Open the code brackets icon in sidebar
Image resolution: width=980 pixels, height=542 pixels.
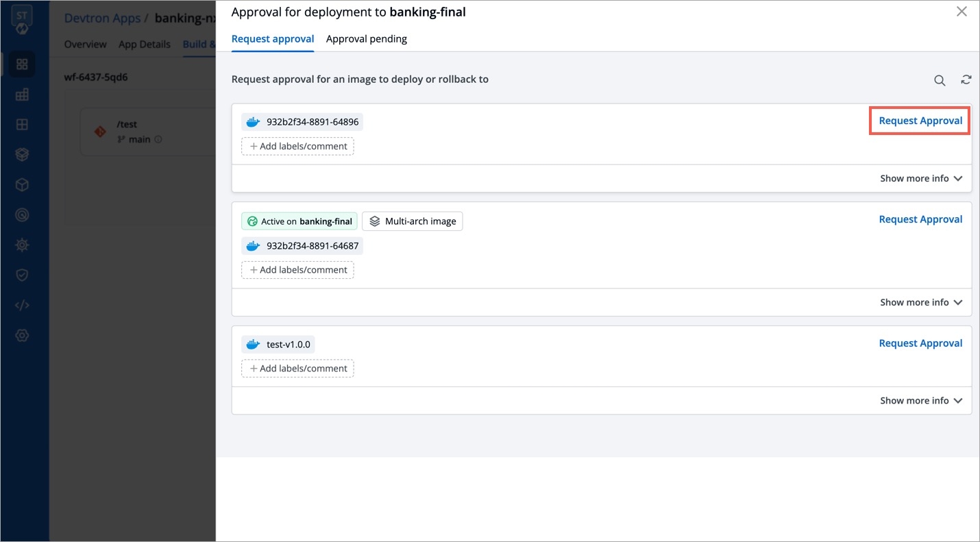(22, 305)
